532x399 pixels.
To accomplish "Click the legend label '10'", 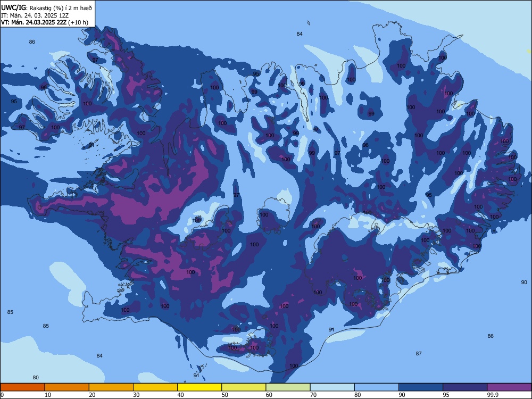I will coord(48,395).
